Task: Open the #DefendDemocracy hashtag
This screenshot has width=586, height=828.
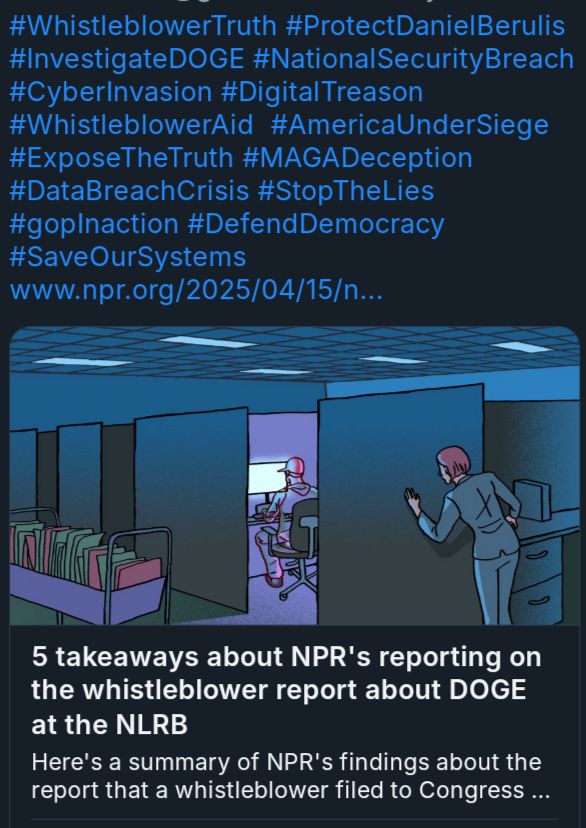Action: (316, 224)
